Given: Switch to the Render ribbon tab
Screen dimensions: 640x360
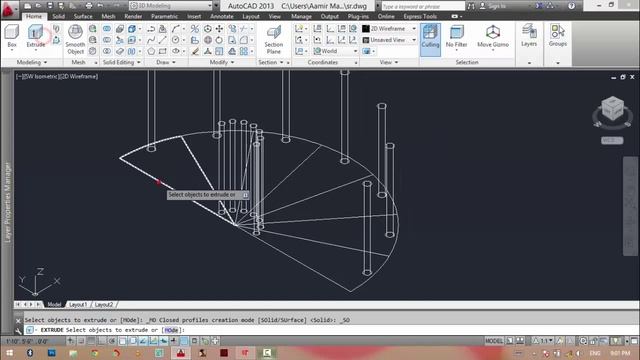Looking at the screenshot, I should (133, 16).
